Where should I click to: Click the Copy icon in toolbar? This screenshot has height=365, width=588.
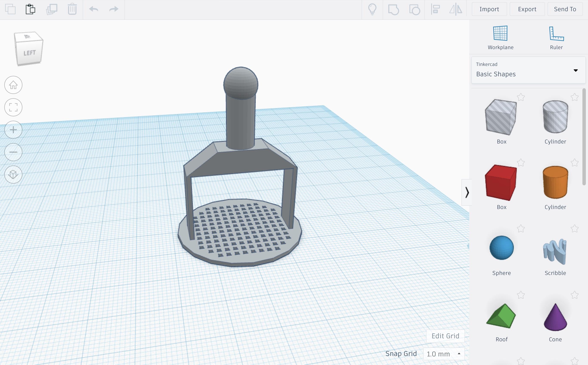pos(10,9)
